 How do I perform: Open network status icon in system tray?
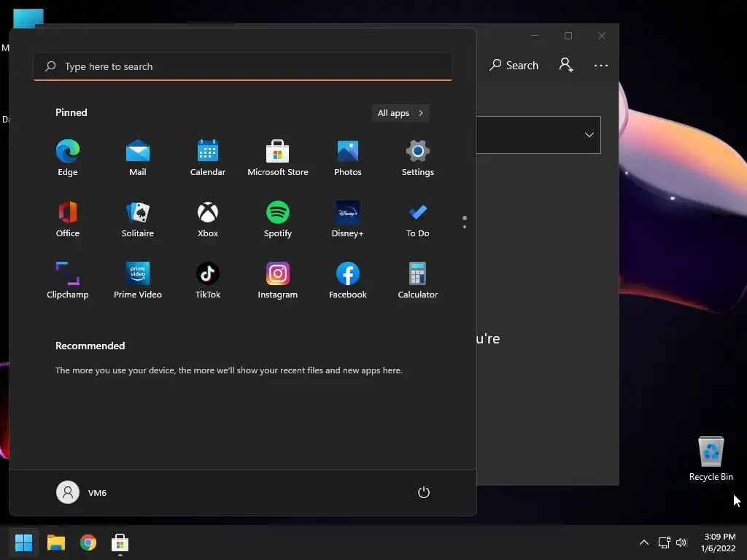[x=664, y=542]
